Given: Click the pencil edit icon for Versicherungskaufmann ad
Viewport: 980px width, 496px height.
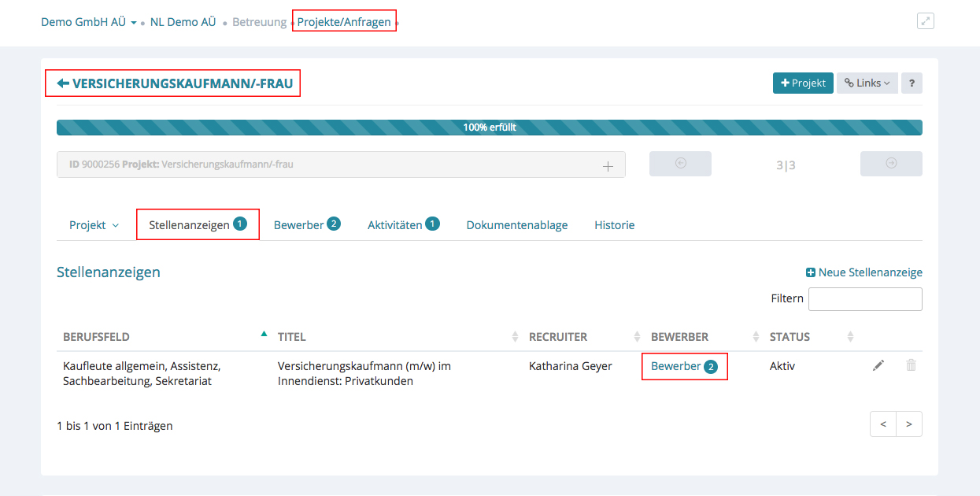Looking at the screenshot, I should [878, 365].
